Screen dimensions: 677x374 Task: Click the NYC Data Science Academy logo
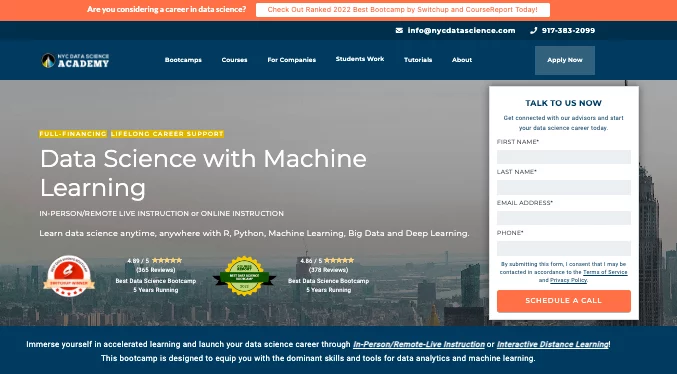coord(76,60)
